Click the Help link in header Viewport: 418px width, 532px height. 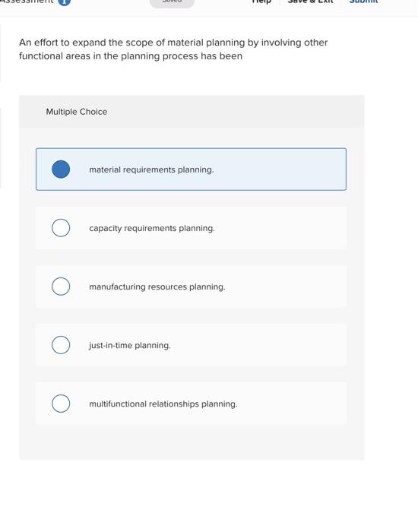261,2
